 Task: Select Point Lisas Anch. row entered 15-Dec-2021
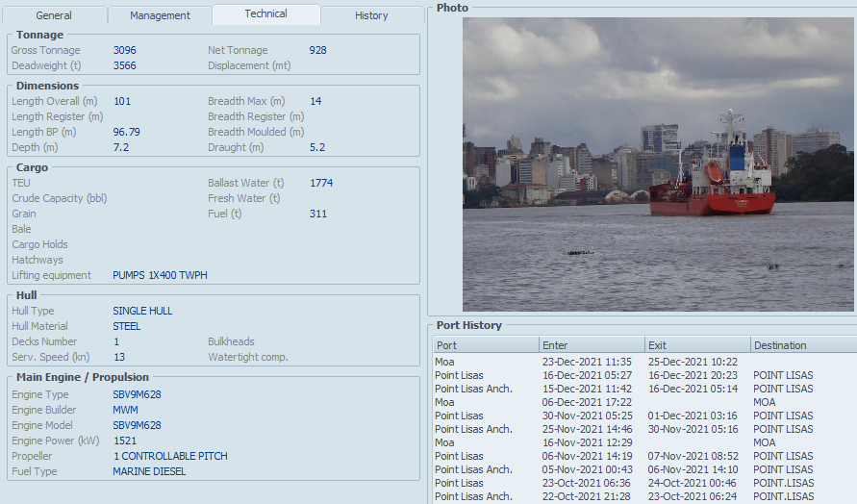(645, 389)
